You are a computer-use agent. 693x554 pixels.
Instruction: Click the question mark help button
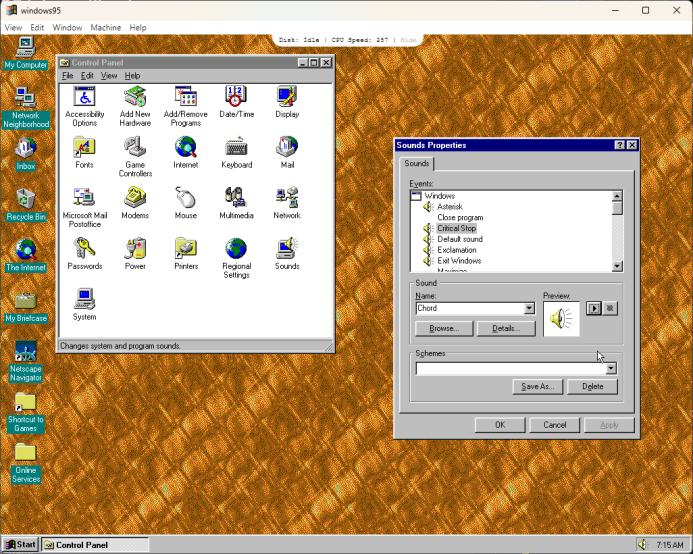[620, 145]
